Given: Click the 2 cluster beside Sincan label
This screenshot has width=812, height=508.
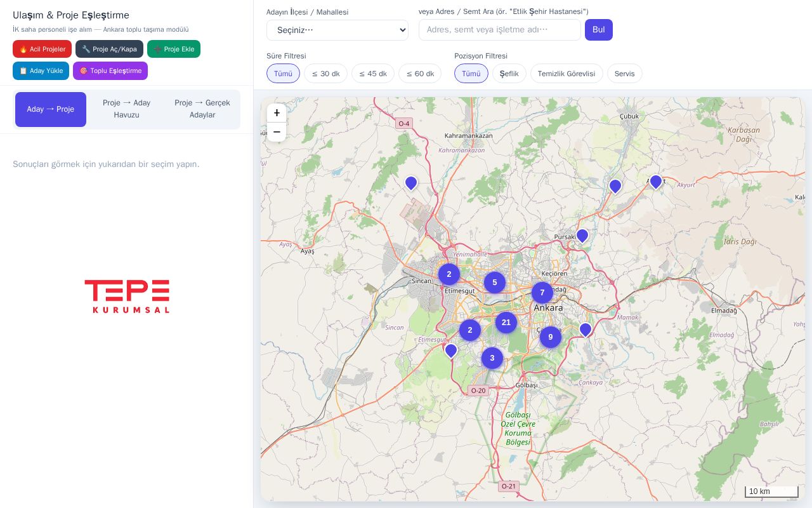Looking at the screenshot, I should pos(449,274).
